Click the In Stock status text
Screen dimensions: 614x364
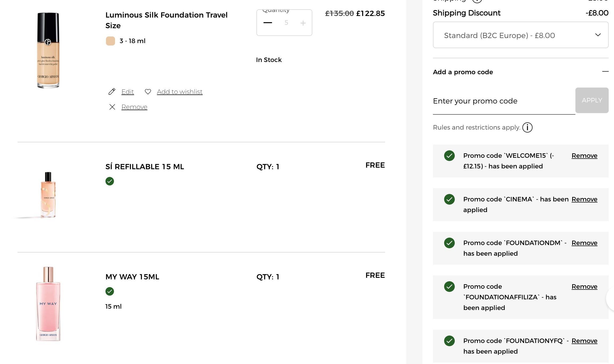click(x=269, y=60)
